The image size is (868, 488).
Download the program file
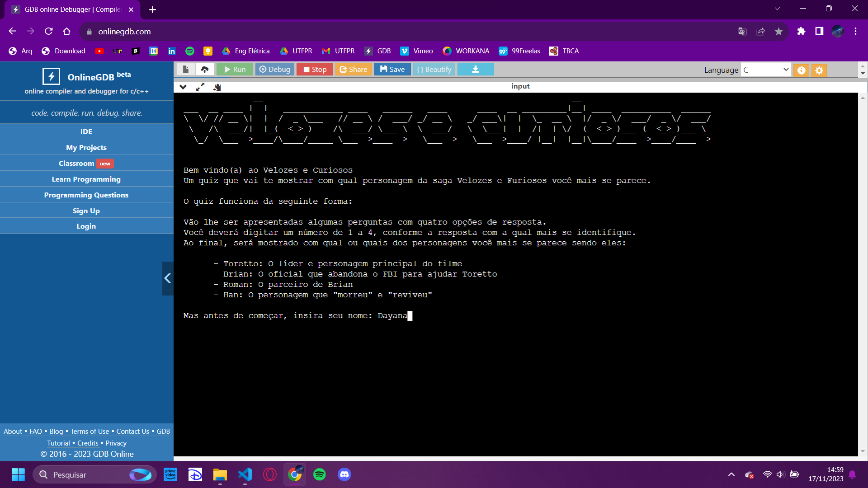coord(475,69)
